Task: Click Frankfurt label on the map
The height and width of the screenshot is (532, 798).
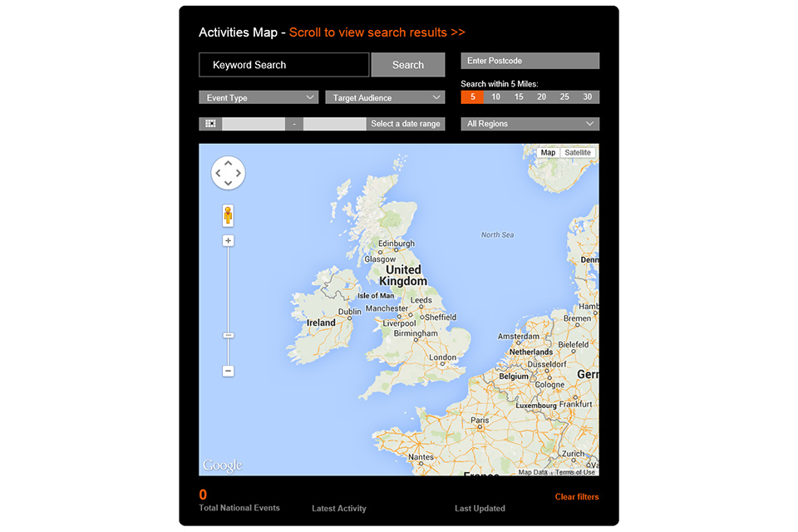Action: pyautogui.click(x=575, y=404)
